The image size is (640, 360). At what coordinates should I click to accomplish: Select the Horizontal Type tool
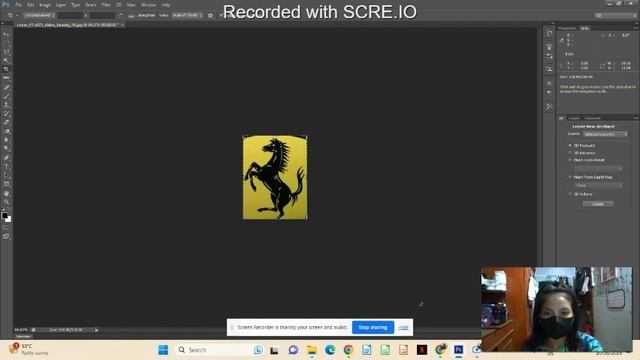click(6, 167)
